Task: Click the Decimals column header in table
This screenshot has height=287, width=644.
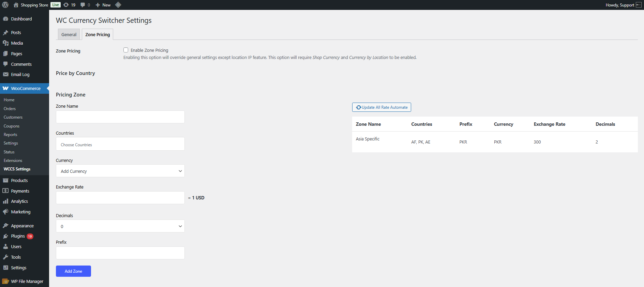Action: (x=605, y=124)
